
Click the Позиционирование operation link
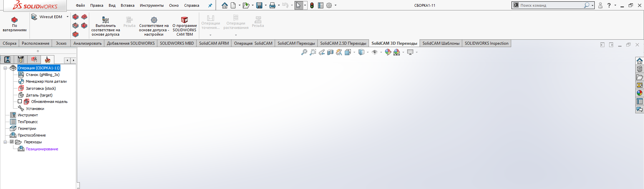coord(42,149)
